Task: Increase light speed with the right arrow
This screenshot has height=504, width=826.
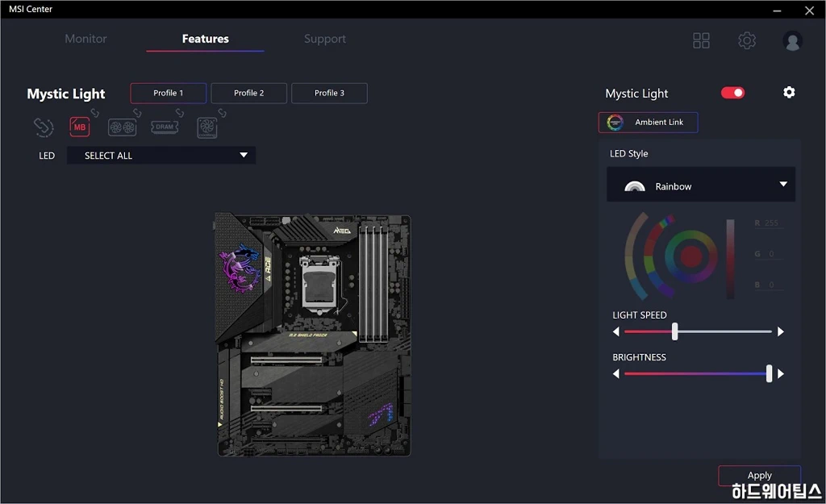Action: 781,331
